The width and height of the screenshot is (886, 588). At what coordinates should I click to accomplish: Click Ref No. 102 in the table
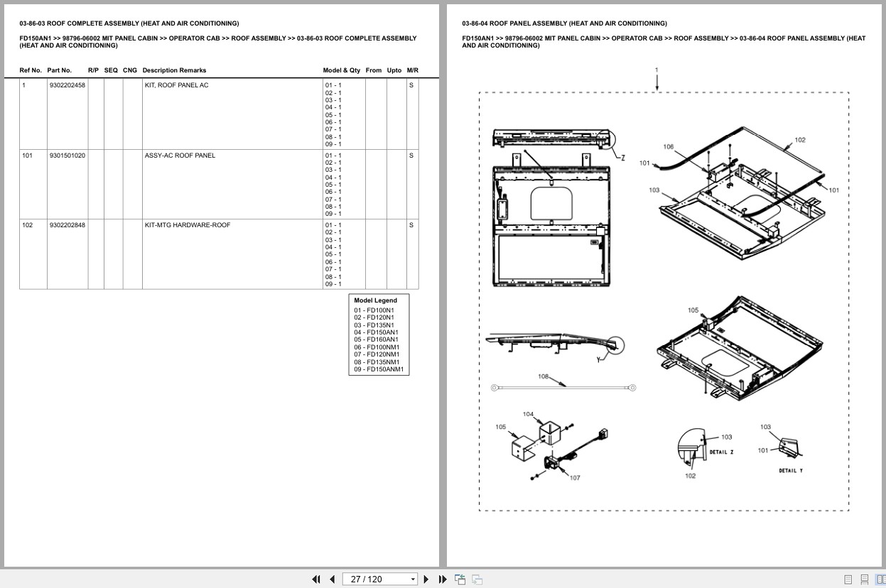coord(27,225)
